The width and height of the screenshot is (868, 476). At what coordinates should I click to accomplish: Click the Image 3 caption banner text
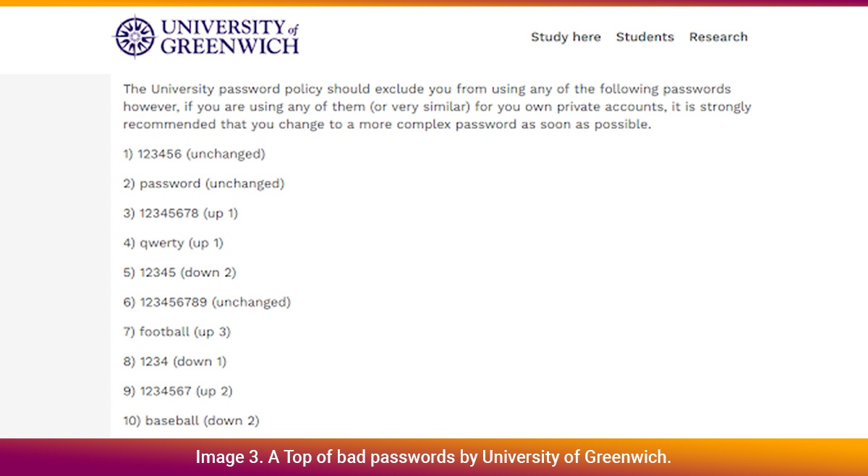pyautogui.click(x=433, y=457)
